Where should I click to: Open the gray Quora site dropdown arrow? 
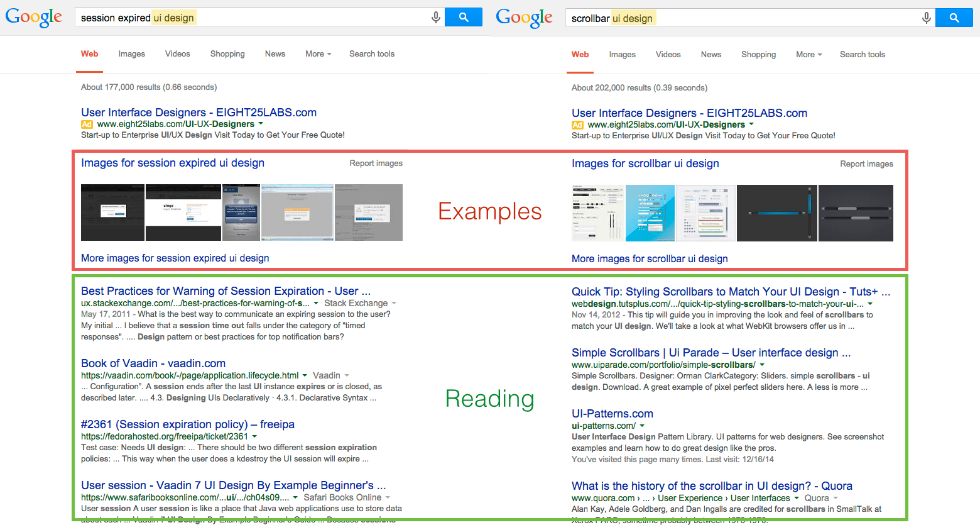836,499
